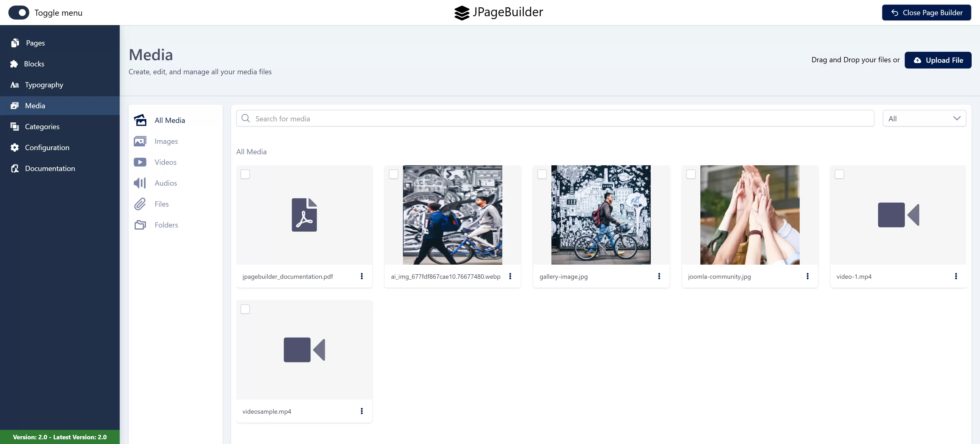
Task: Click the Typography Aa icon
Action: click(x=14, y=84)
